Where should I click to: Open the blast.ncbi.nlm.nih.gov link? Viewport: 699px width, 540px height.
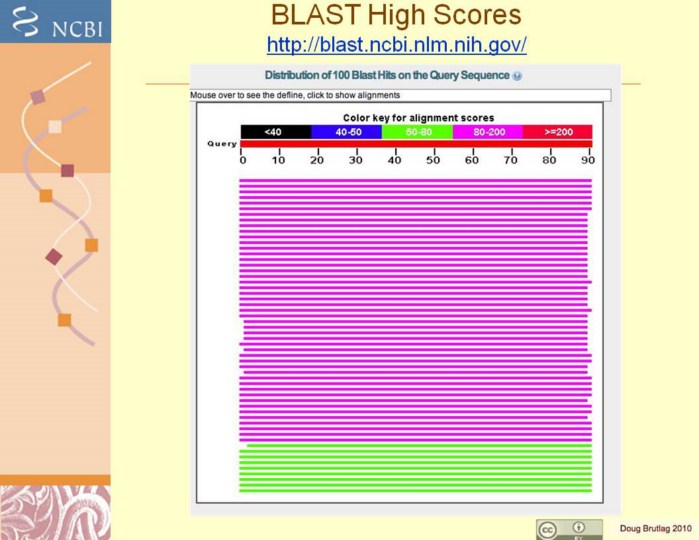[396, 45]
